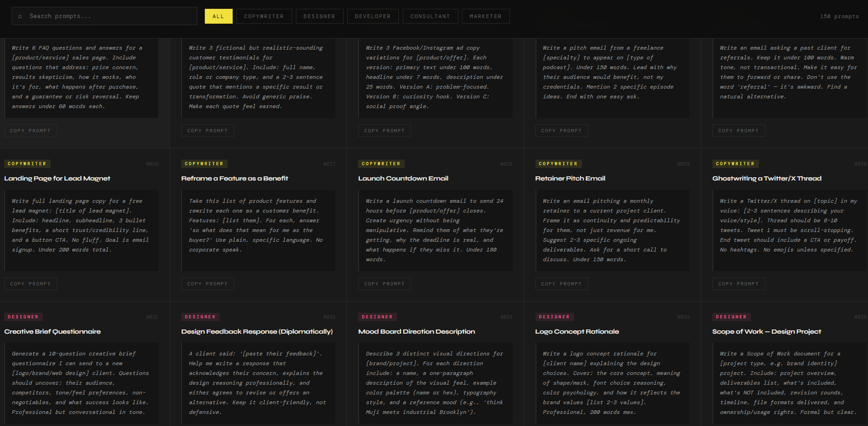Copy the Landing Page for Lead Magnet prompt
The image size is (868, 426).
coord(30,284)
